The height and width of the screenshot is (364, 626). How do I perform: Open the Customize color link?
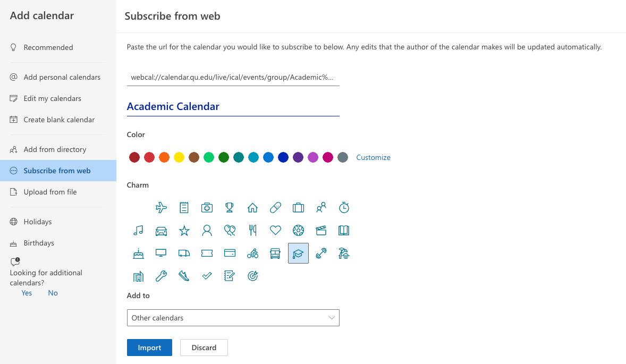coord(373,157)
